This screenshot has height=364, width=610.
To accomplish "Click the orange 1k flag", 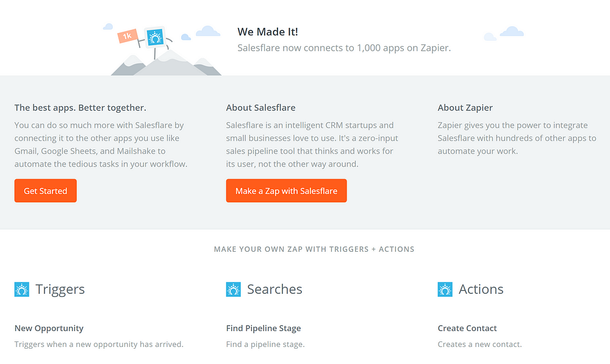I will click(x=127, y=37).
